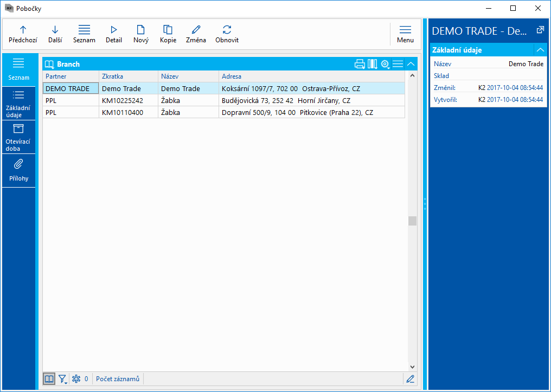This screenshot has height=392, width=551.
Task: Toggle the book view button in status bar
Action: coord(49,379)
